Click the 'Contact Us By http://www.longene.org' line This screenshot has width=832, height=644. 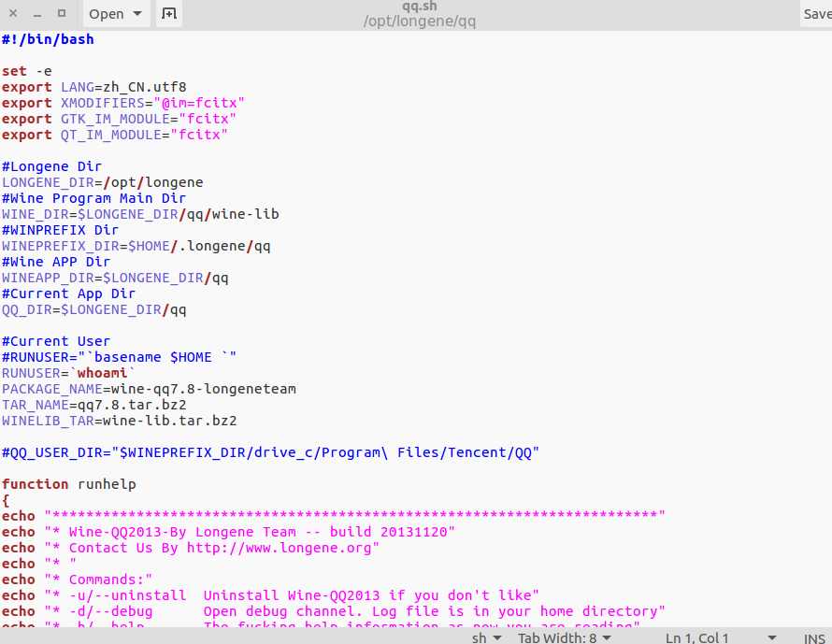point(191,548)
